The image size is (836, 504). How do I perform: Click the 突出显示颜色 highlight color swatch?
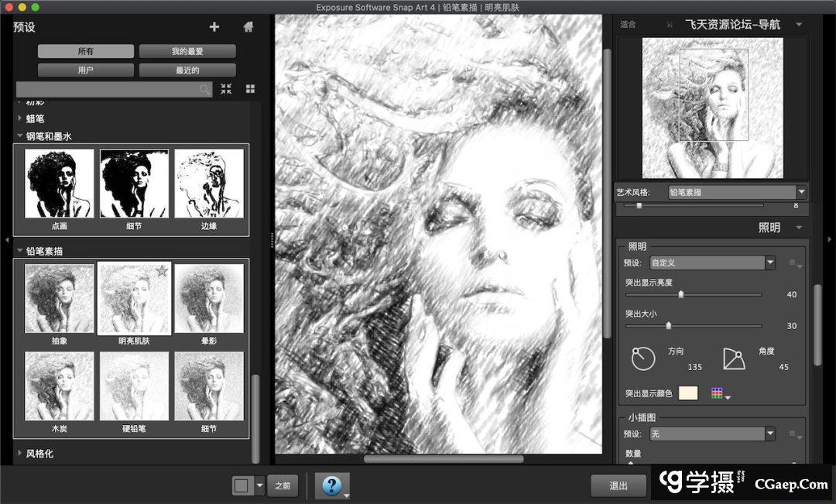point(688,393)
